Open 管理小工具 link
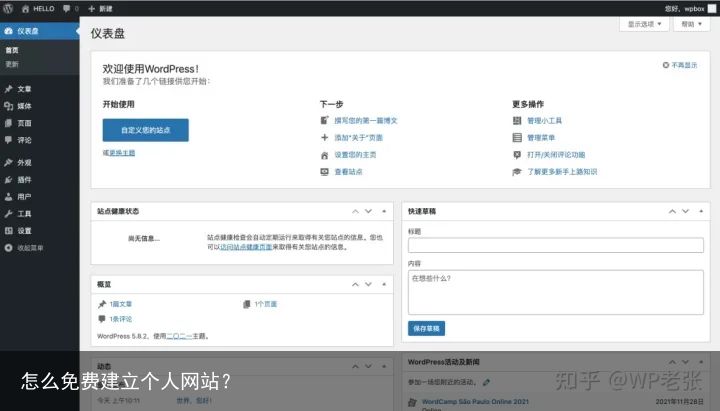The image size is (720, 411). pyautogui.click(x=544, y=120)
